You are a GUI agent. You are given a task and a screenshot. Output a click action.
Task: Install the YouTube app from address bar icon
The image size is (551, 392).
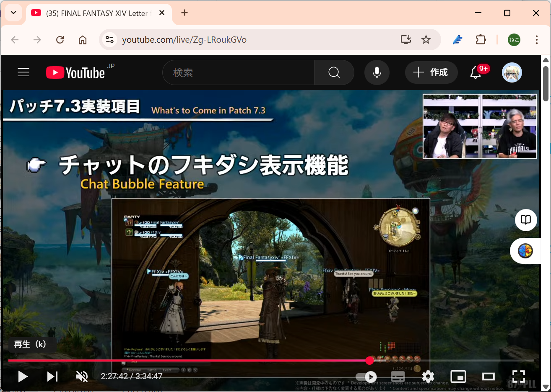coord(406,40)
